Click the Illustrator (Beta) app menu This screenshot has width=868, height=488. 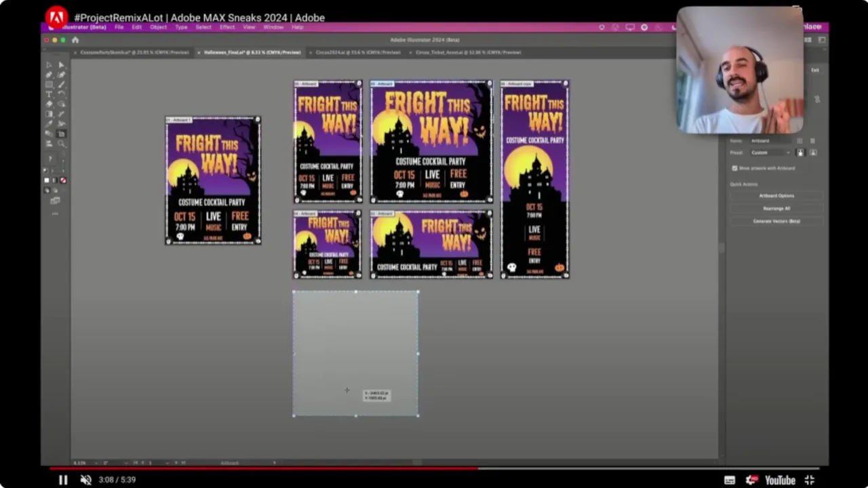pos(83,27)
